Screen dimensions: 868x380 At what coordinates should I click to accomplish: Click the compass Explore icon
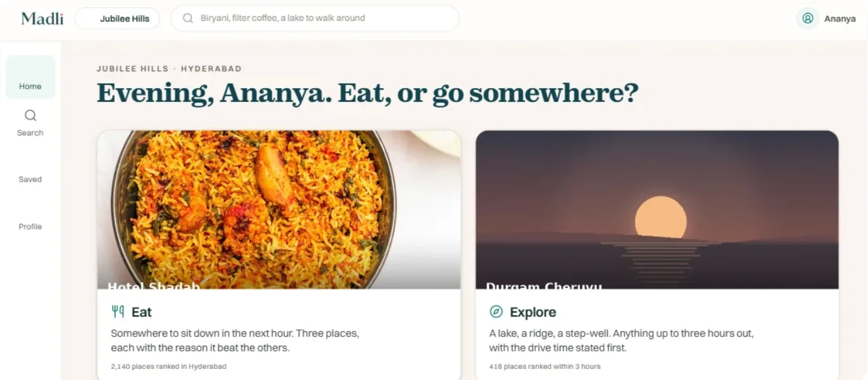(x=496, y=312)
